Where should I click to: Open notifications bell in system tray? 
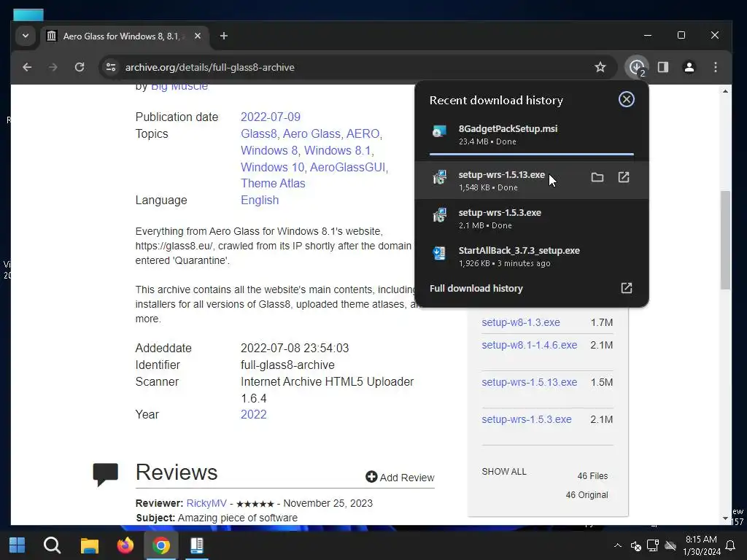[729, 545]
